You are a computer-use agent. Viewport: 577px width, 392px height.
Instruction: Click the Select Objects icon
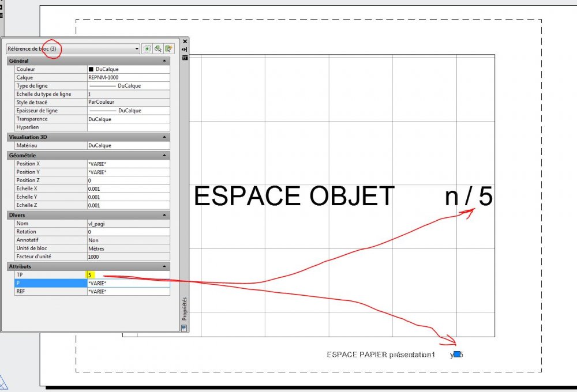158,48
